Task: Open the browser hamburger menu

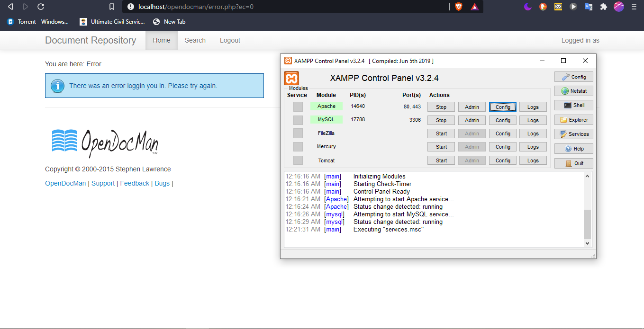Action: [x=634, y=7]
